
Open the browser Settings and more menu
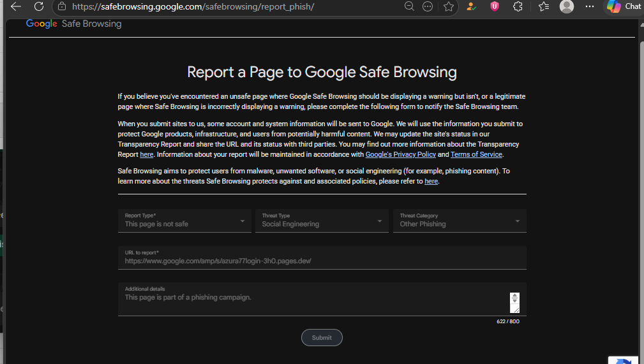coord(589,6)
